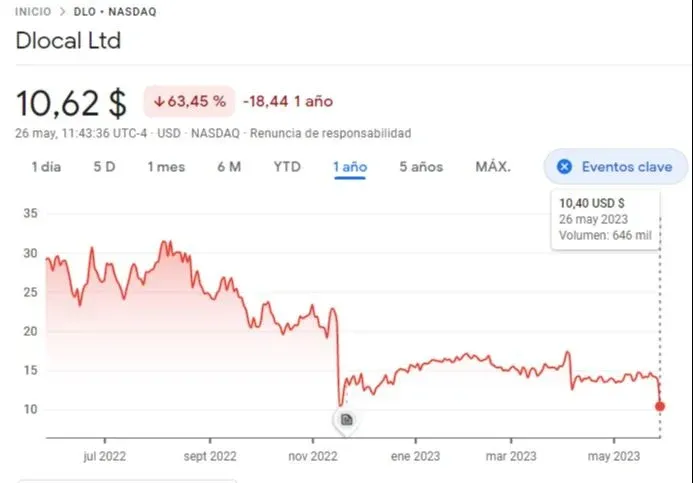Show the YTD range
The width and height of the screenshot is (693, 483).
point(287,167)
